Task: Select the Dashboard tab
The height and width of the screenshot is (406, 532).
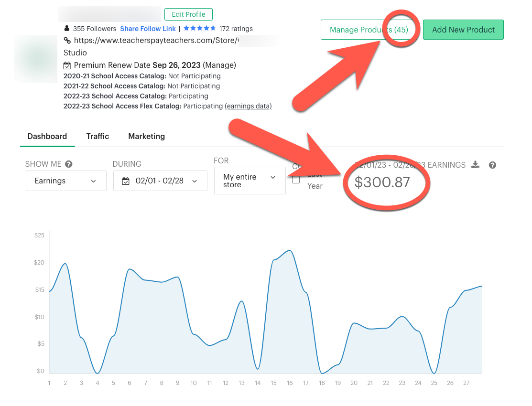Action: point(47,136)
